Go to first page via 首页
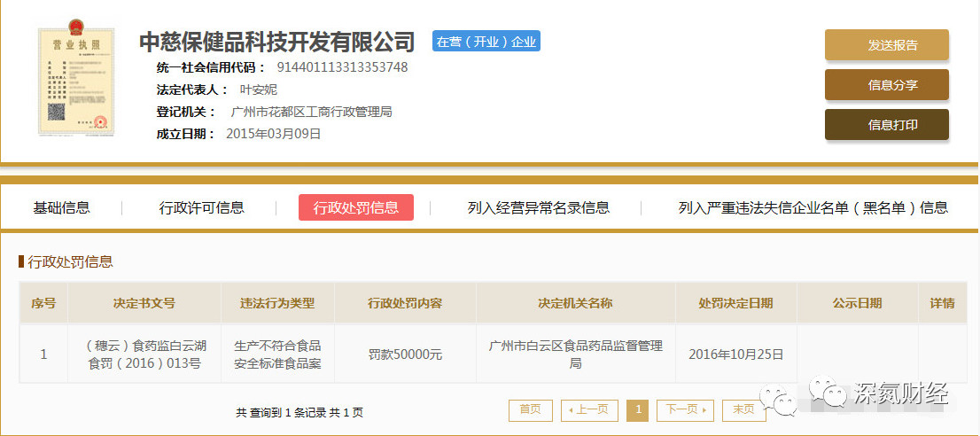Image resolution: width=980 pixels, height=436 pixels. click(x=530, y=409)
